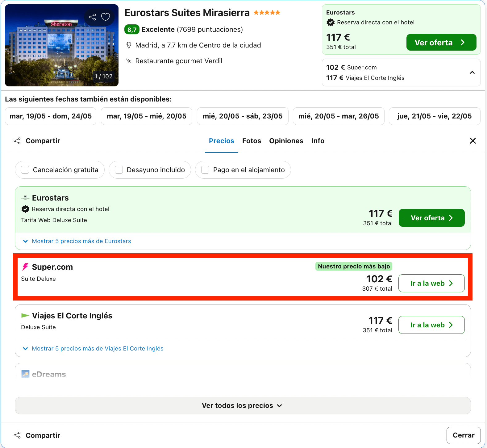Expand Ver todos los precios
487x448 pixels.
243,405
